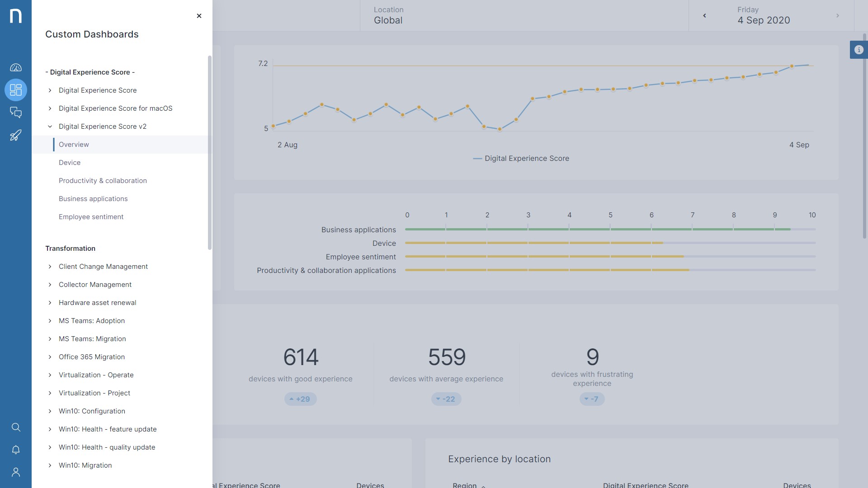The width and height of the screenshot is (868, 488).
Task: Open user profile icon
Action: pyautogui.click(x=16, y=472)
